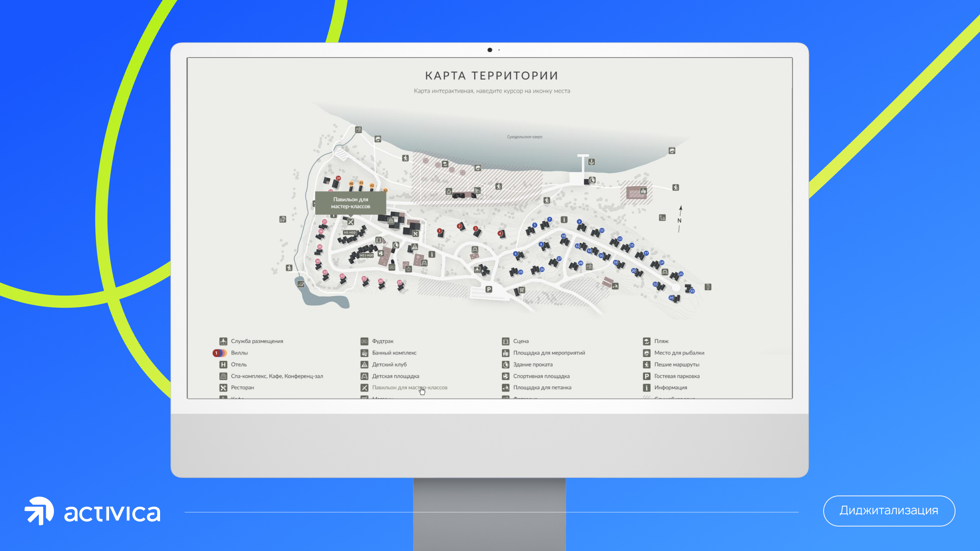Choose Детский клуб legend entry
The image size is (980, 551).
384,364
